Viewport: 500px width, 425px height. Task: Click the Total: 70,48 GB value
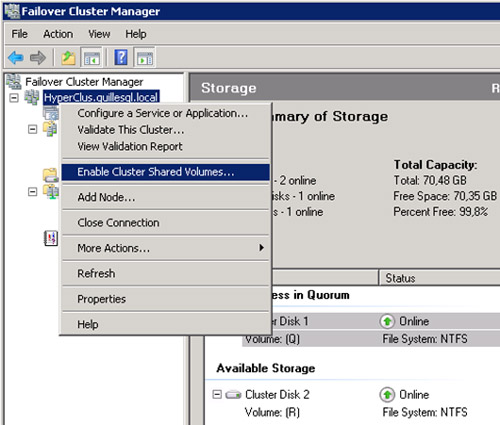coord(430,180)
